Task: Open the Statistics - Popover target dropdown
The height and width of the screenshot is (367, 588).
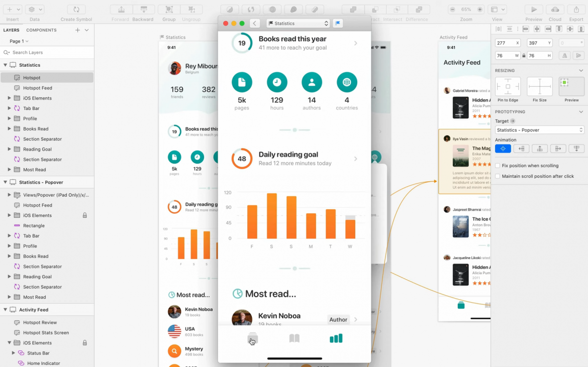Action: click(539, 130)
